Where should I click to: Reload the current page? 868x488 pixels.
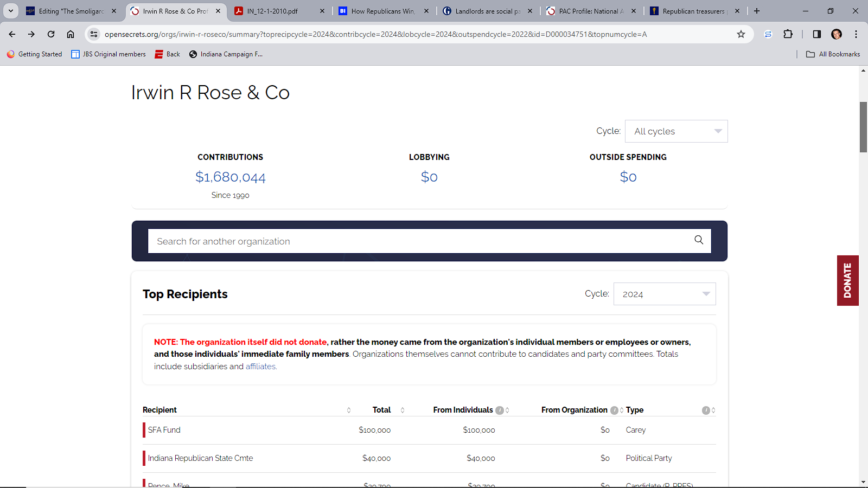pyautogui.click(x=51, y=34)
